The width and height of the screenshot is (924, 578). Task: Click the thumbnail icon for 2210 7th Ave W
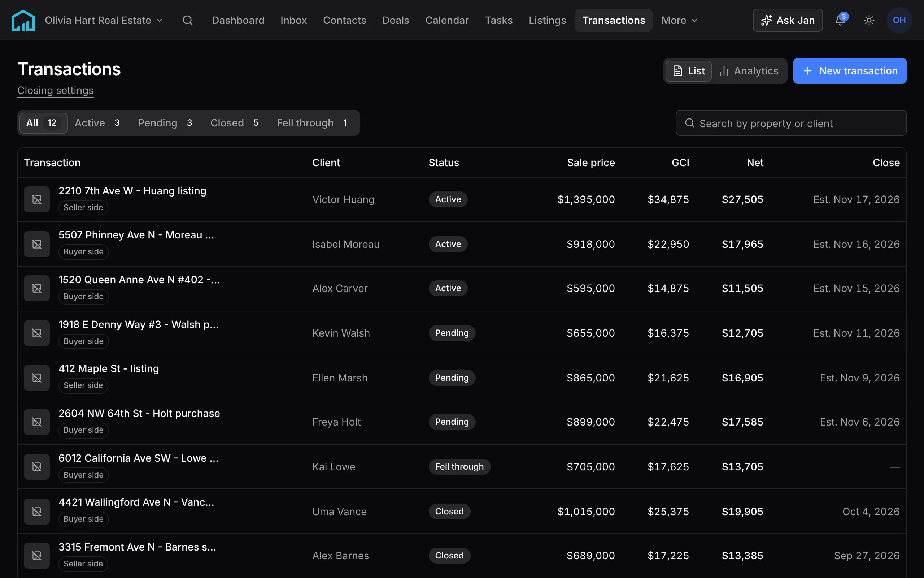tap(37, 199)
